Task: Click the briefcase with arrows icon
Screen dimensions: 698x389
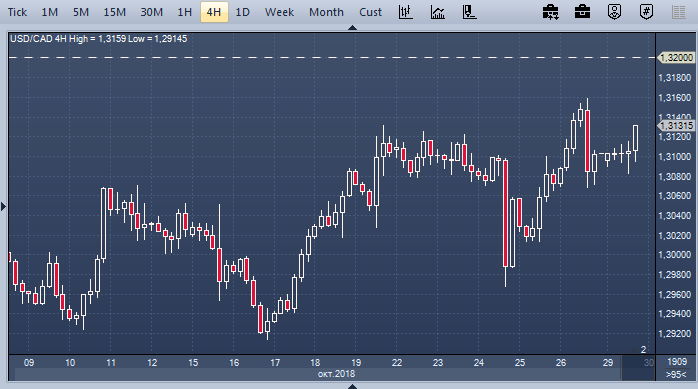Action: coord(551,12)
